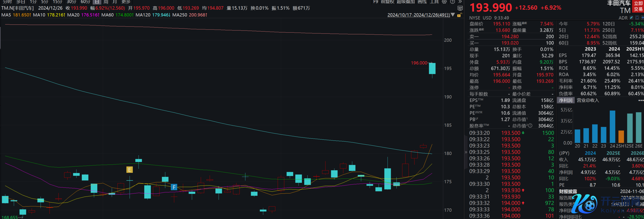Click the info icon next to 总市值²
Image resolution: width=644 pixels, height=219 pixels.
pos(530,126)
